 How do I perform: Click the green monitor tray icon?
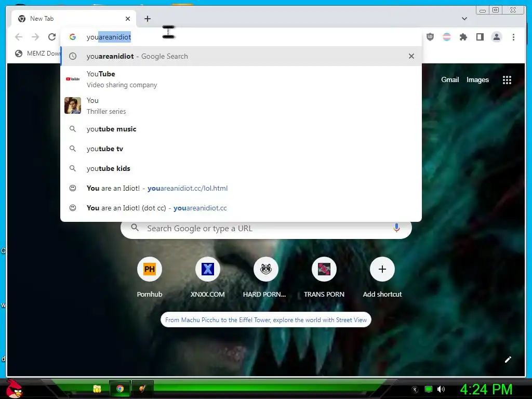(429, 389)
